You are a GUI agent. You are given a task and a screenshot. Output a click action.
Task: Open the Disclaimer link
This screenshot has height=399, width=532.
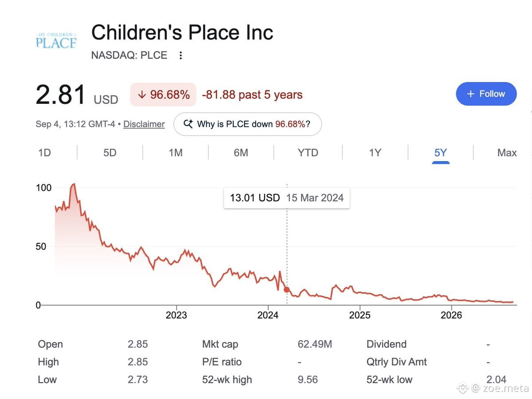pos(144,124)
